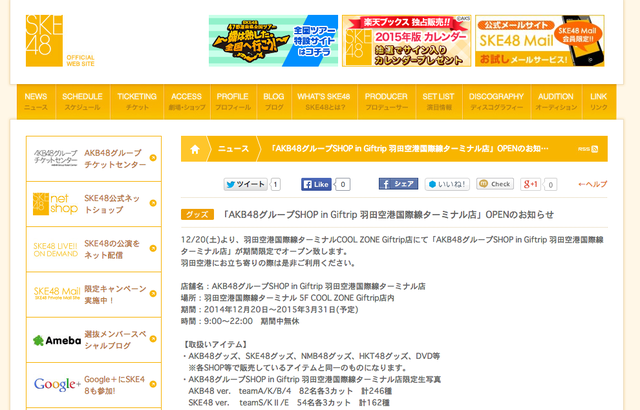The image size is (640, 410).
Task: Click the 店舗名 line of text
Action: click(x=303, y=286)
